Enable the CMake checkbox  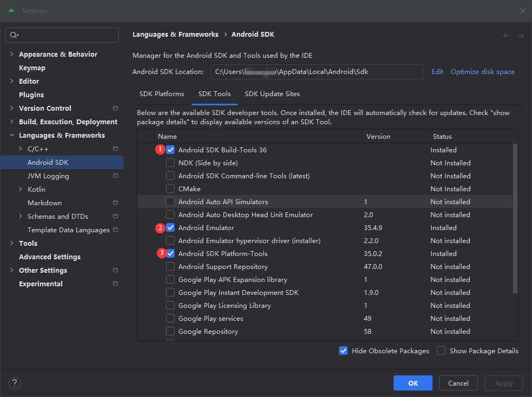coord(170,189)
